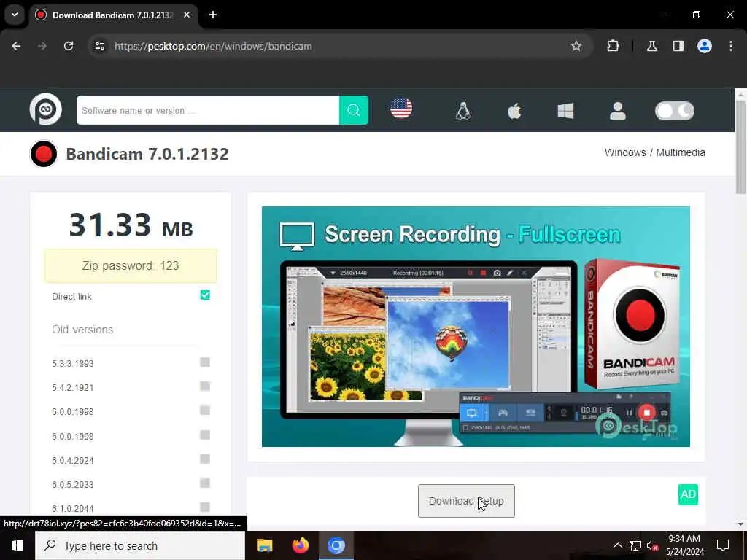
Task: Open the tab search dropdown arrow
Action: [15, 15]
